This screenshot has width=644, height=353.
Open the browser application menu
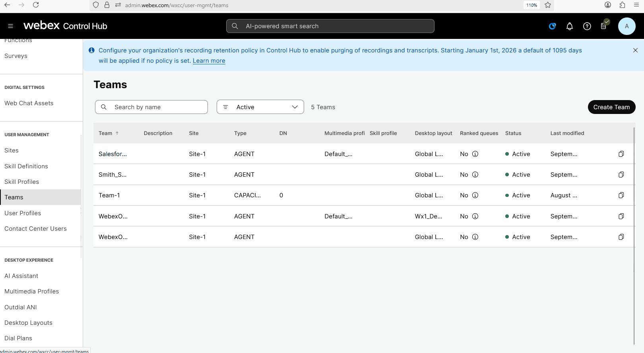point(636,5)
